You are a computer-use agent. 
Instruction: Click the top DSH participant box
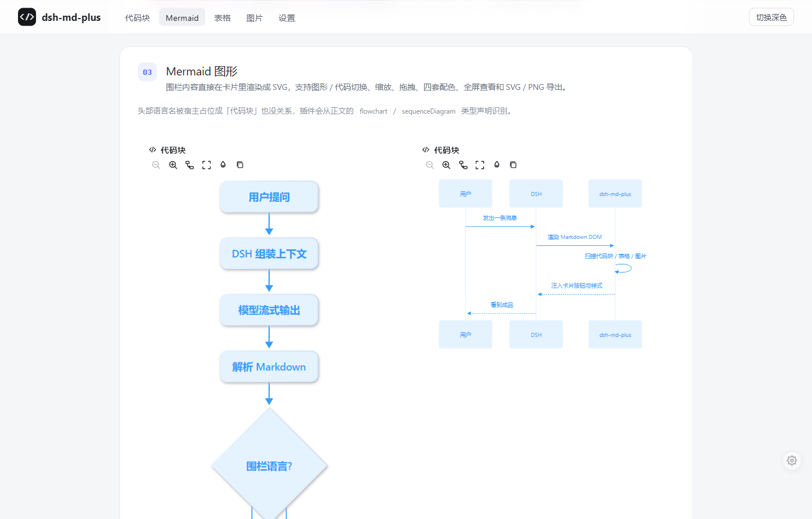tap(536, 194)
